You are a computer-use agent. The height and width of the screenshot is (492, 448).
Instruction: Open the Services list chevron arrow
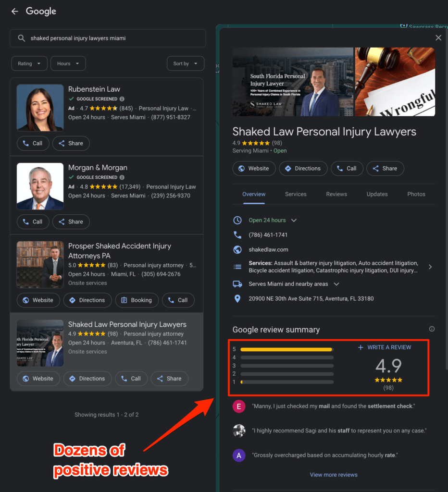(x=430, y=267)
